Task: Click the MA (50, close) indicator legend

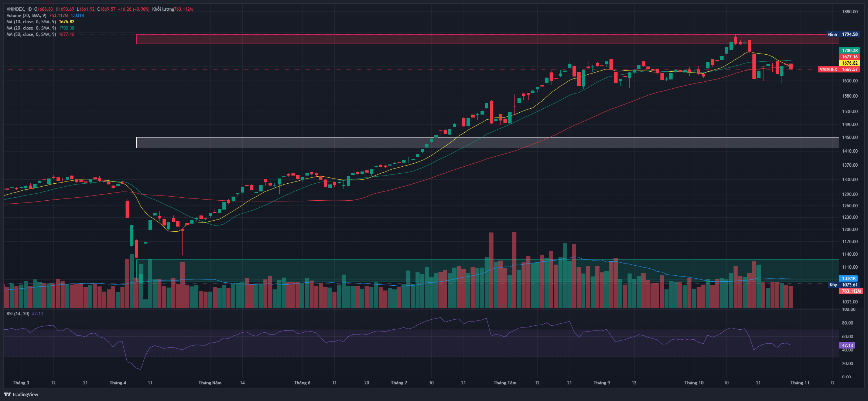Action: (31, 34)
